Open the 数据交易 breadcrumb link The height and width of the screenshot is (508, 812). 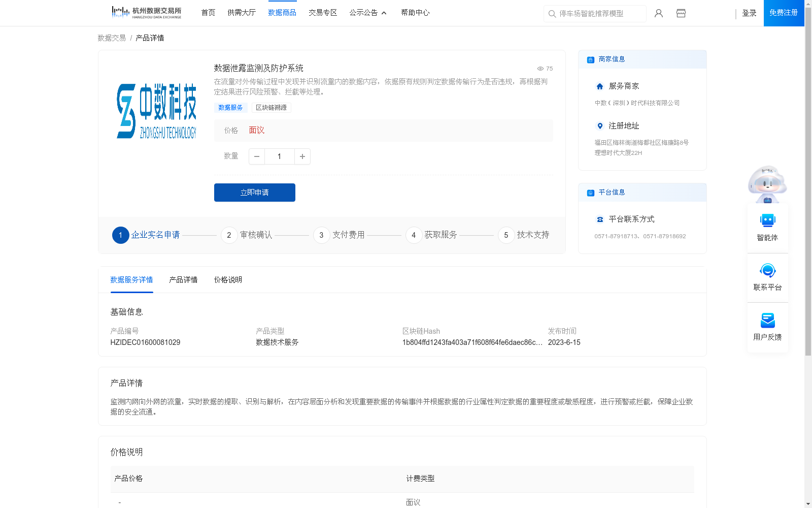pos(111,38)
